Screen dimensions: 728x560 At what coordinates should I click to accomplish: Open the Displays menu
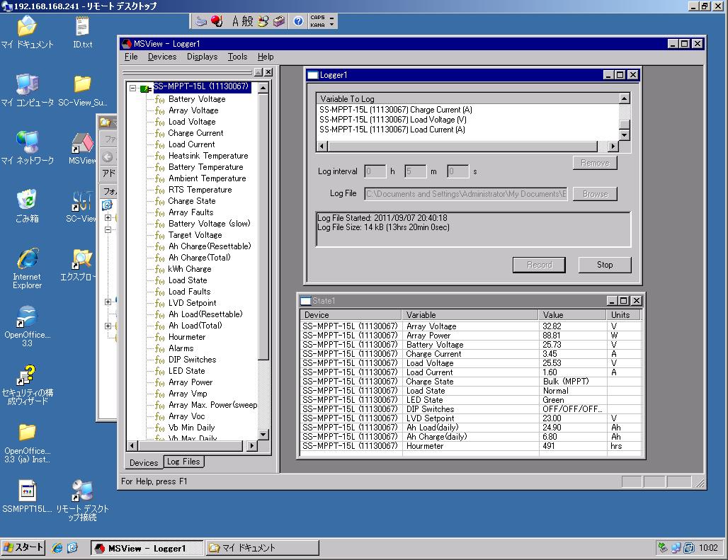point(203,57)
